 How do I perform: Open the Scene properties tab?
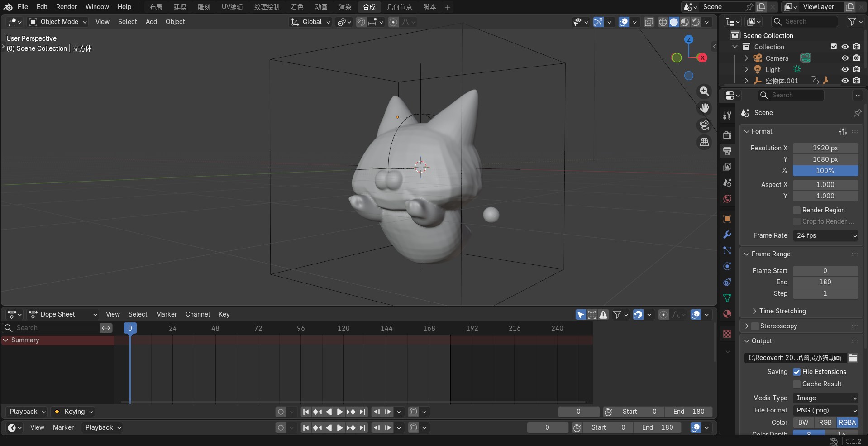(727, 182)
